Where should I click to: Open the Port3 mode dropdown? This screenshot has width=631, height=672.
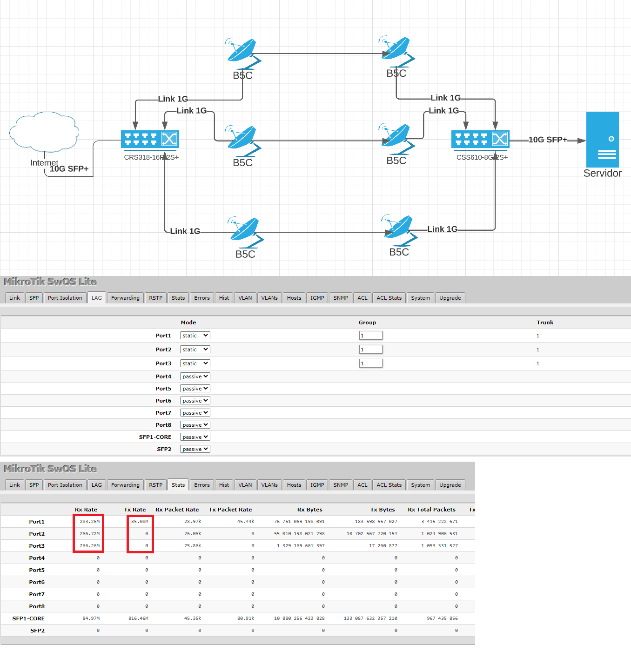(195, 363)
